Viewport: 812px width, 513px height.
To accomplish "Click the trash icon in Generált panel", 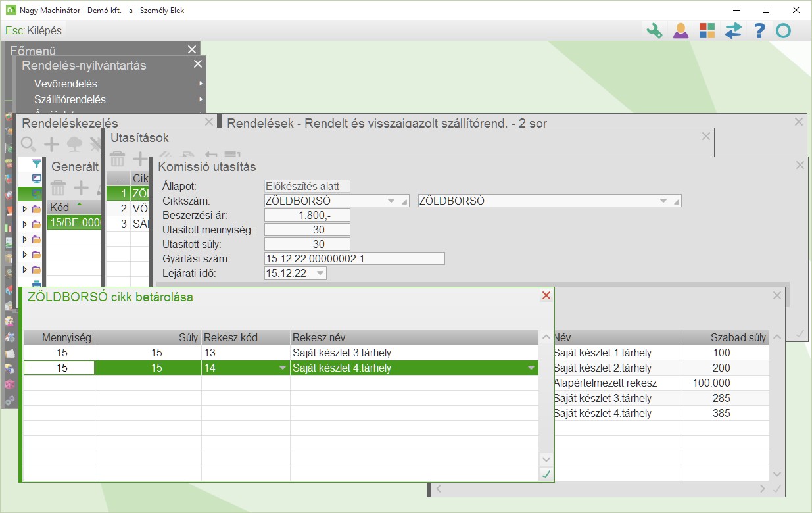I will point(59,188).
